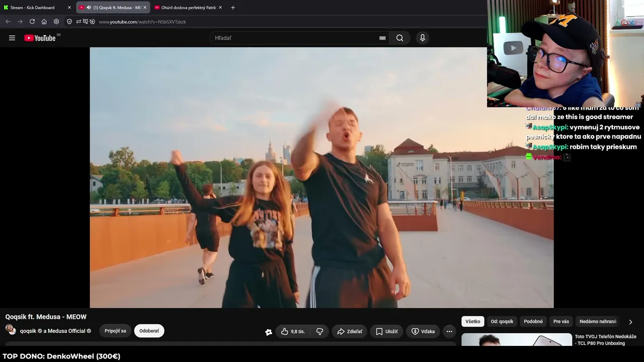Switch to Ohúril doslova perfektný Patrik tab

189,8
